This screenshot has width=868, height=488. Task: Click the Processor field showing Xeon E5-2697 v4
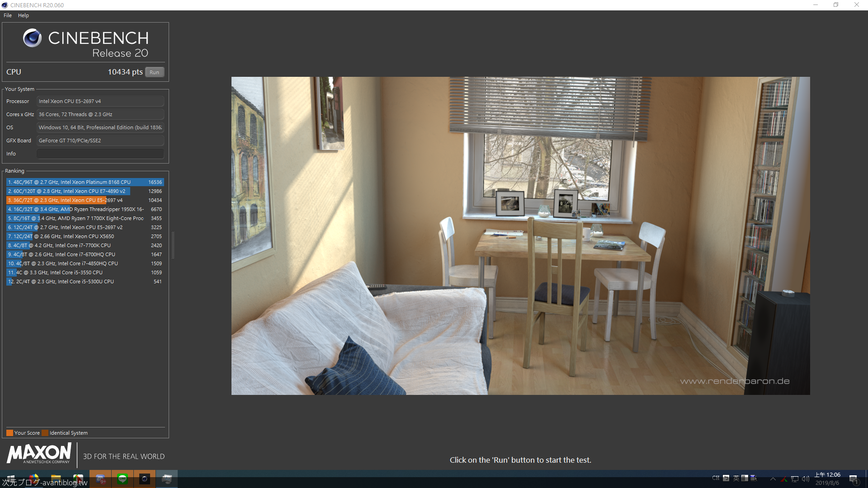(x=100, y=101)
